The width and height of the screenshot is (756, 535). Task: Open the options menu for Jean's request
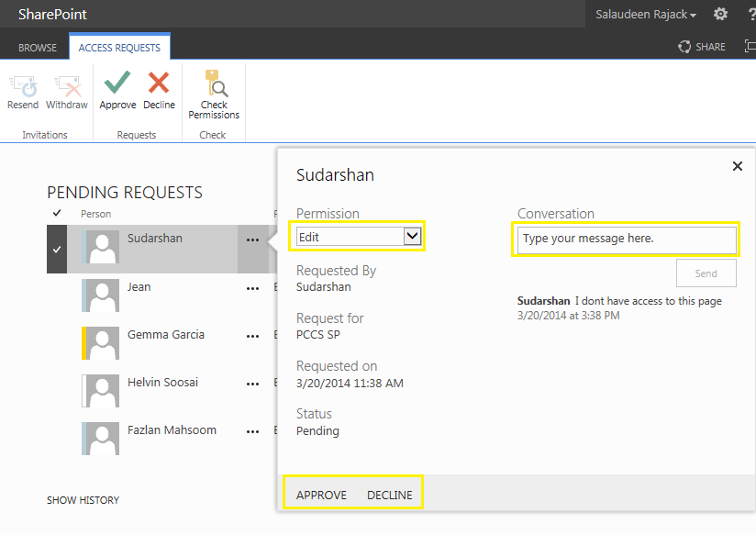click(253, 288)
